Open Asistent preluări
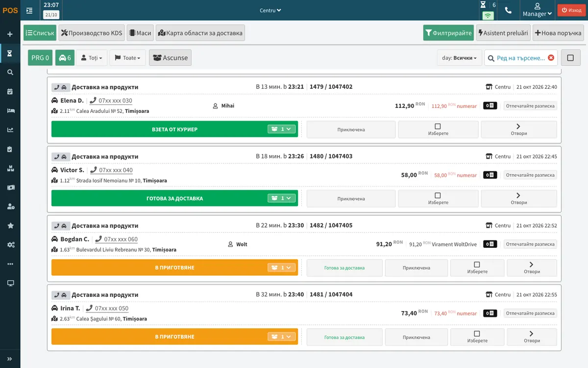The height and width of the screenshot is (368, 588). pos(503,33)
